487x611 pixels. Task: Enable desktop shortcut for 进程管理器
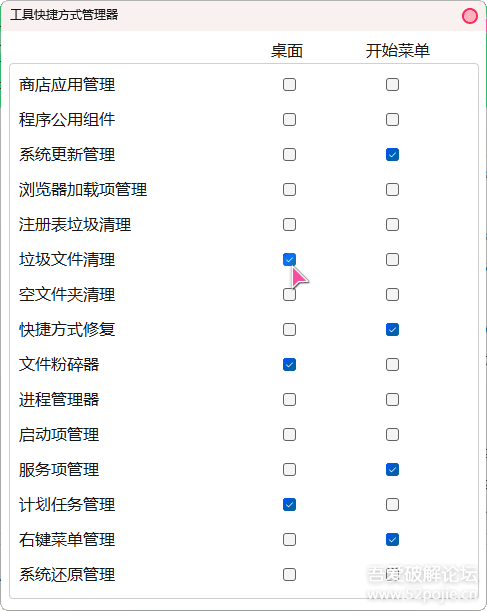click(289, 399)
